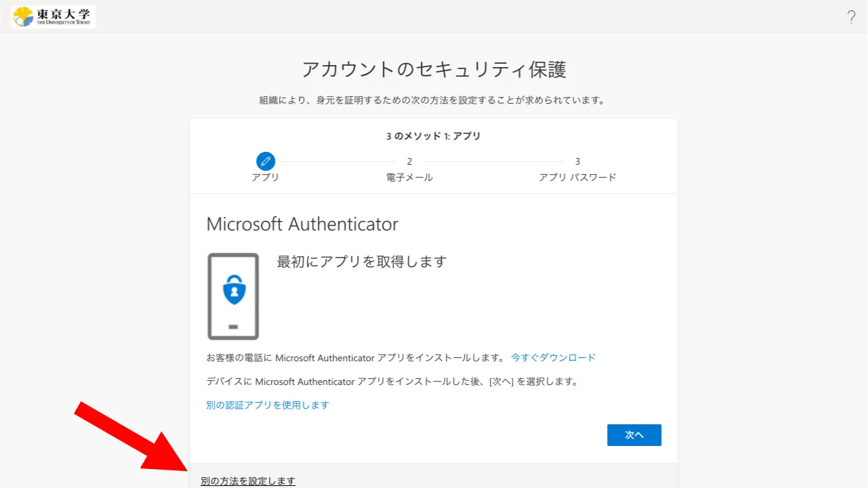This screenshot has width=868, height=488.
Task: Click step number 2 in the progress indicator
Action: (x=409, y=161)
